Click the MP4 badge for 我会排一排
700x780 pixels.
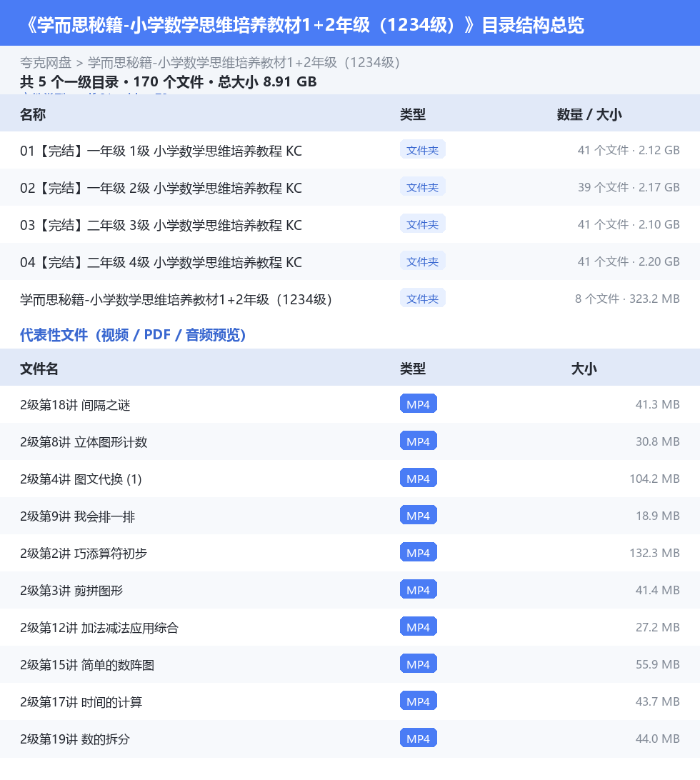pyautogui.click(x=419, y=516)
